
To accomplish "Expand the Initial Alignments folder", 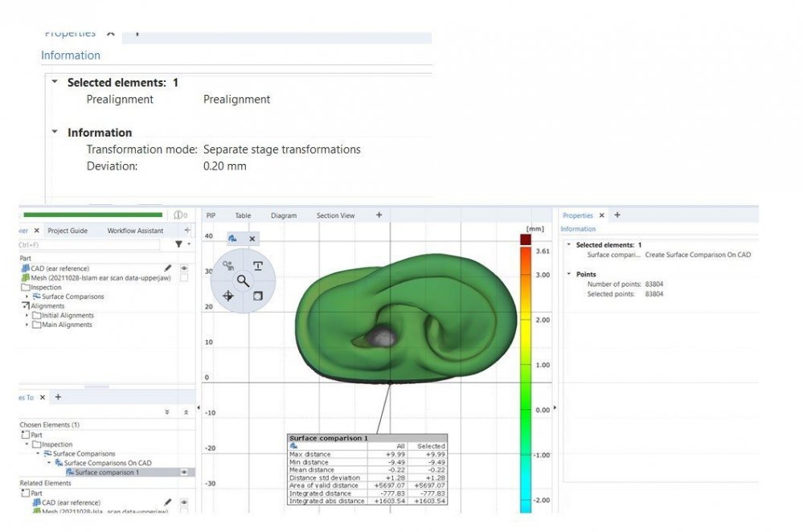I will coord(27,316).
